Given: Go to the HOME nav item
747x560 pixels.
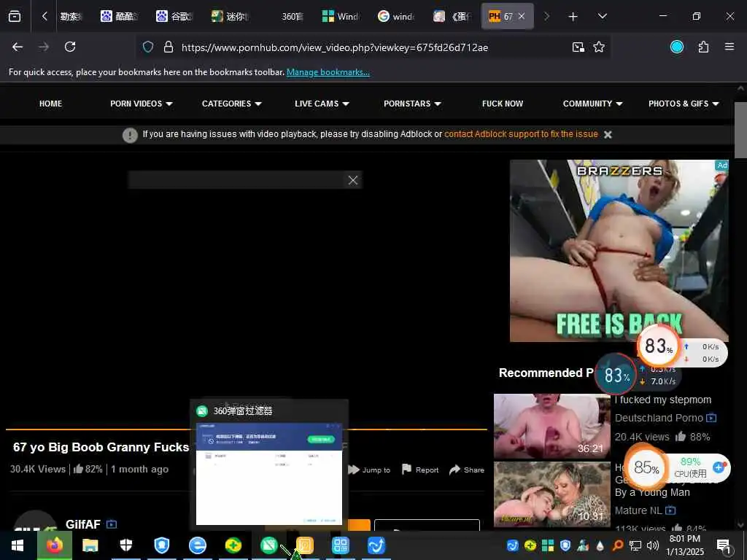Looking at the screenshot, I should point(50,104).
